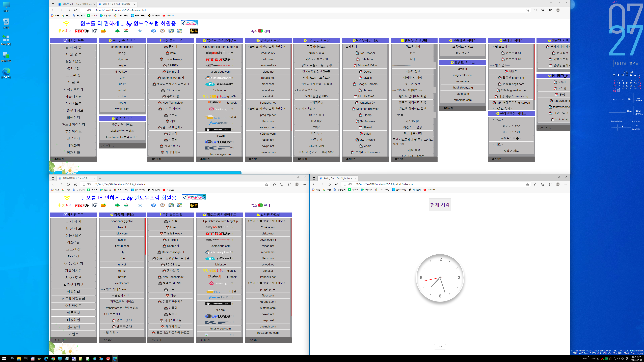Image resolution: width=644 pixels, height=362 pixels.
Task: Go to home page in top browser window
Action: tap(75, 10)
